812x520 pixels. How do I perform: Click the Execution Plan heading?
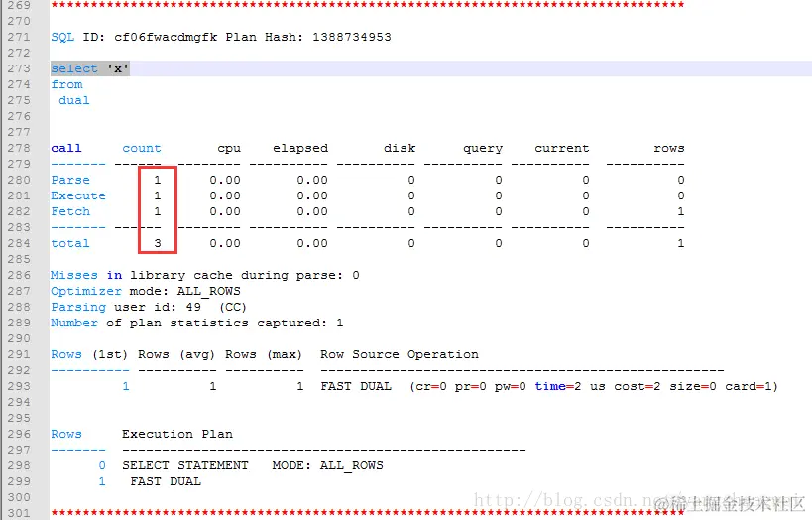[x=177, y=434]
